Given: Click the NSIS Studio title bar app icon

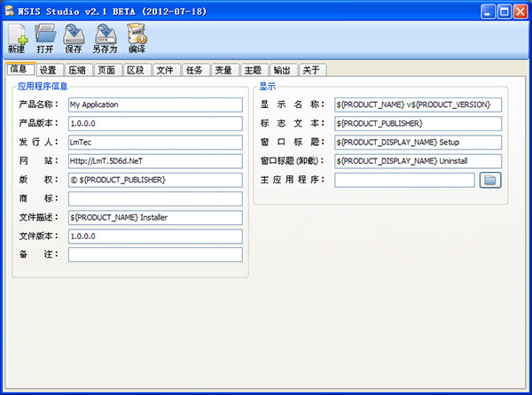Looking at the screenshot, I should (x=10, y=11).
